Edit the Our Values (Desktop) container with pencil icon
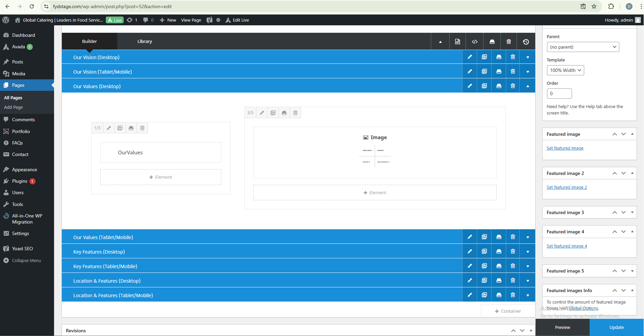This screenshot has width=644, height=336. [x=470, y=86]
